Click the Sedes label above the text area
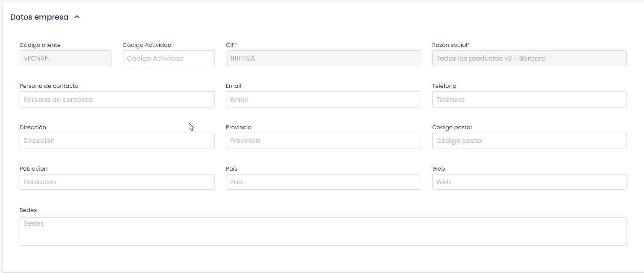 click(x=28, y=210)
